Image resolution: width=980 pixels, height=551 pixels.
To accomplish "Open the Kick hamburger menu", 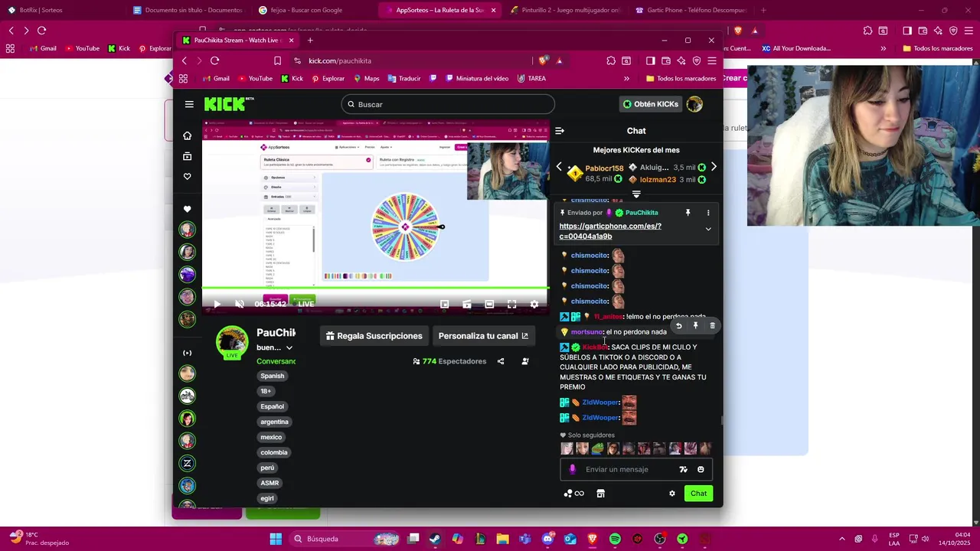I will click(189, 104).
